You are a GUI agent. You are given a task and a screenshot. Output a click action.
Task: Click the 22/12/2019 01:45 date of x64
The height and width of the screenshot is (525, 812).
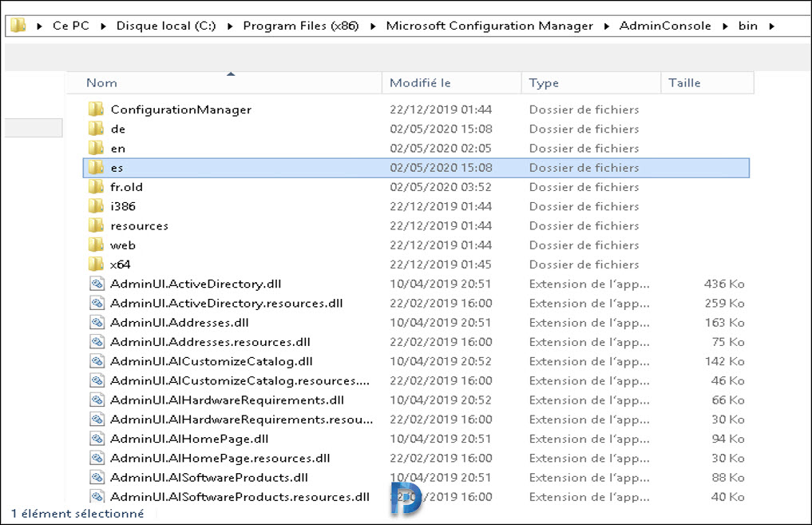441,264
